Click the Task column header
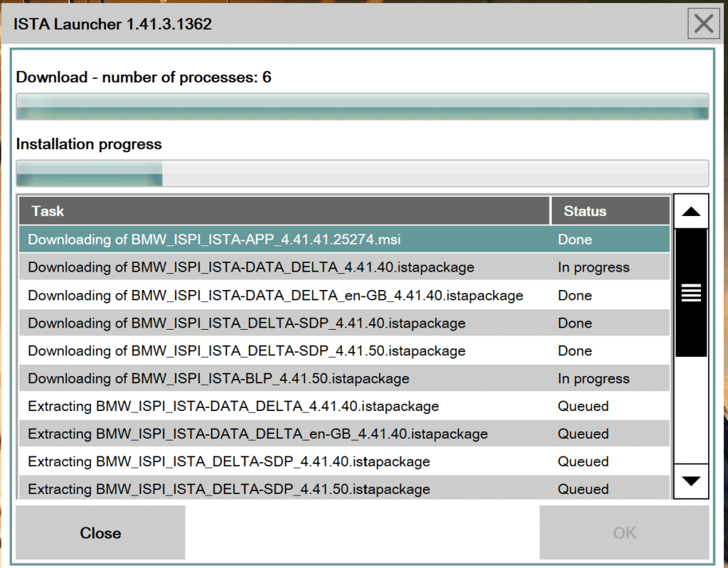The height and width of the screenshot is (568, 728). 284,211
